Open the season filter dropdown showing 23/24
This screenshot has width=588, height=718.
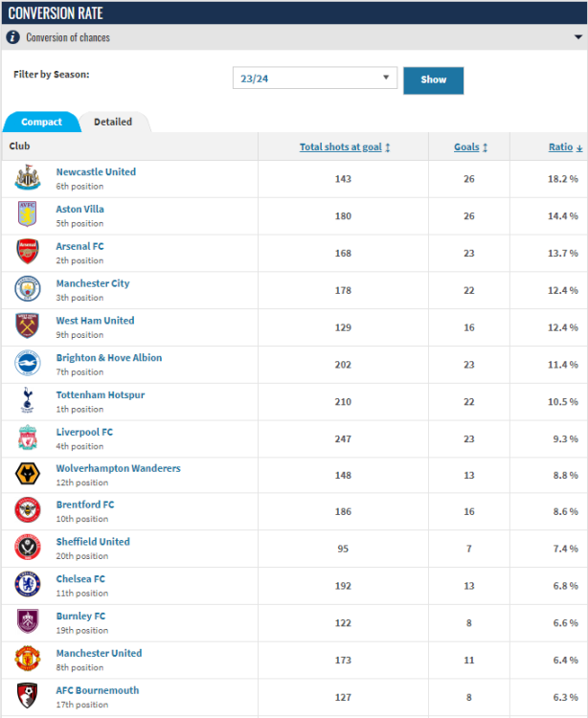(315, 79)
